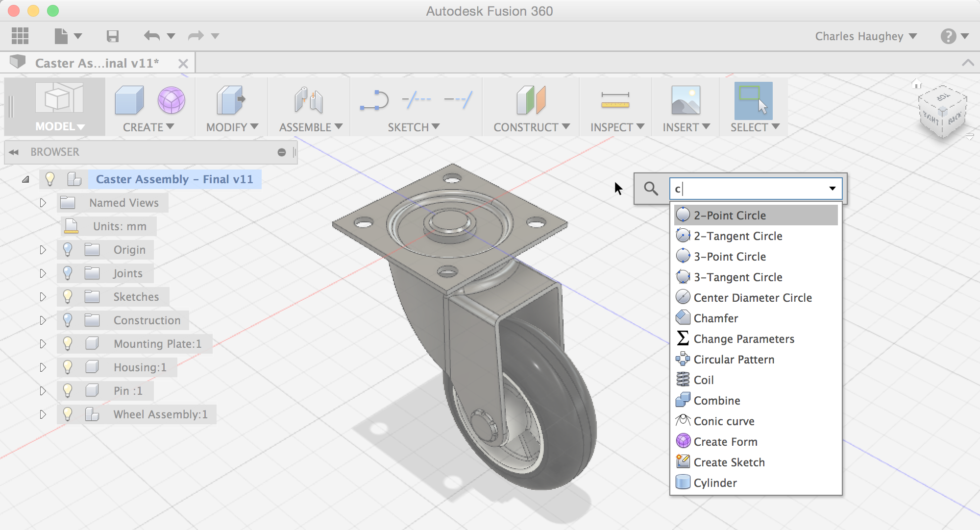The width and height of the screenshot is (980, 530).
Task: Choose Circular Pattern in command list
Action: [734, 360]
